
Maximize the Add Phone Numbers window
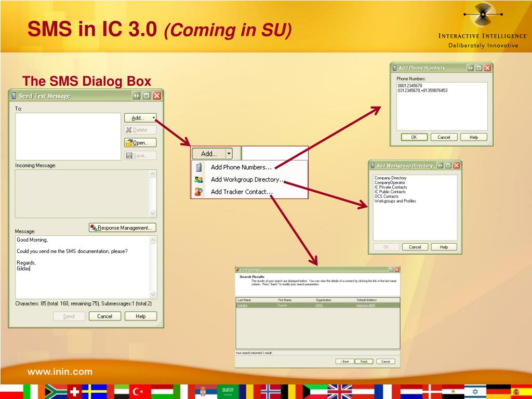pos(478,68)
